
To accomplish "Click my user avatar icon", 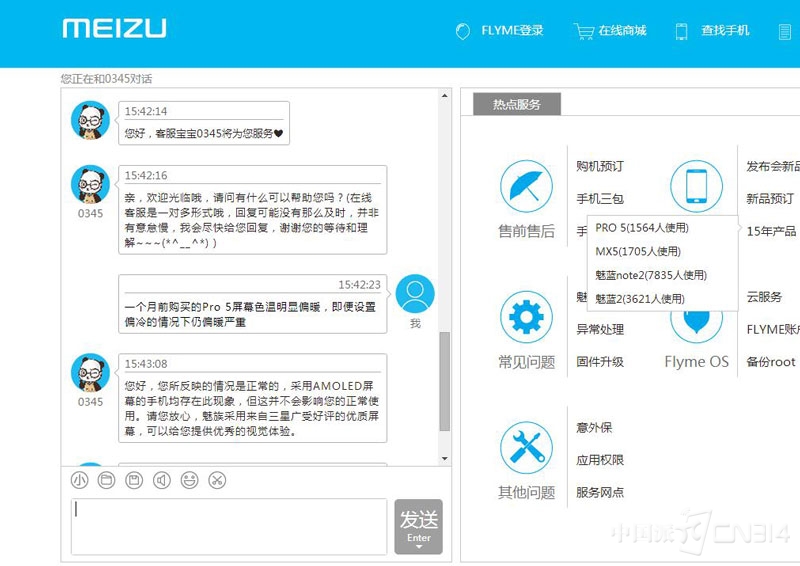I will (x=415, y=294).
